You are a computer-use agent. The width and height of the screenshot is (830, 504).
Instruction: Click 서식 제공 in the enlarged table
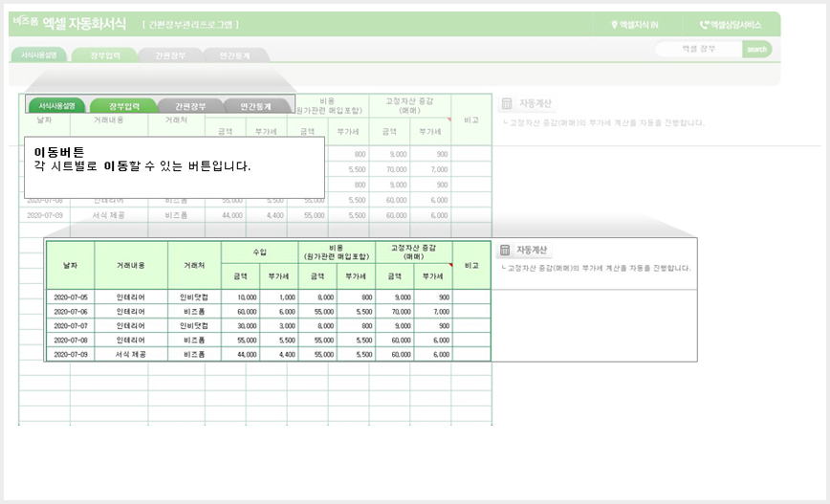point(130,354)
